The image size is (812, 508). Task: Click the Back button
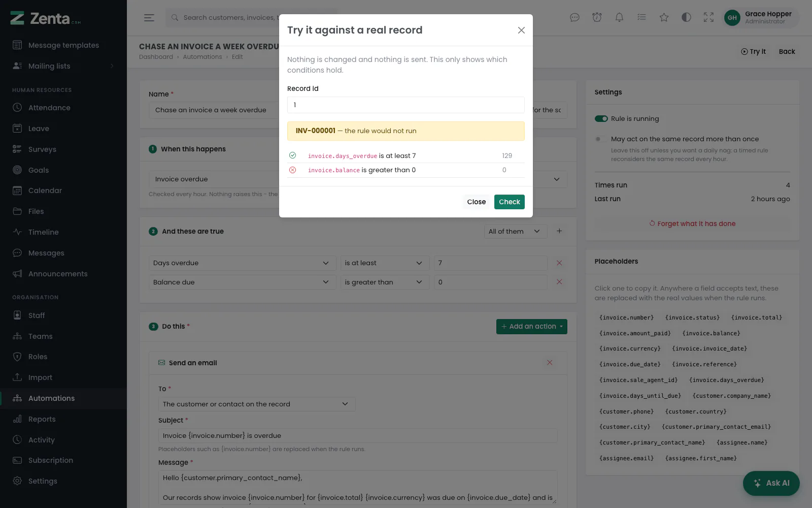(x=787, y=52)
